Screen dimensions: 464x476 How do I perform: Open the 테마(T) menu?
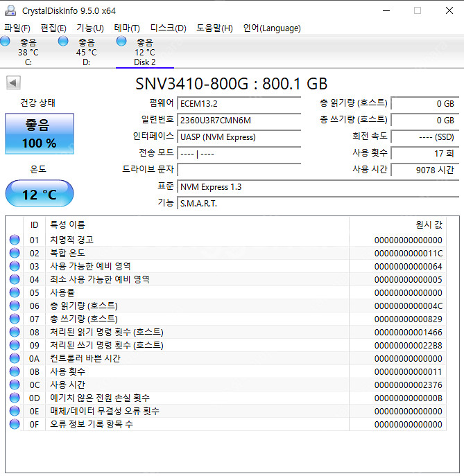coord(127,28)
